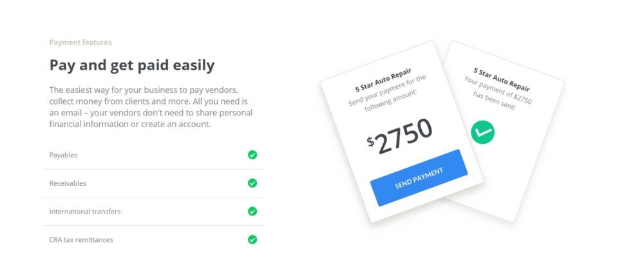This screenshot has width=644, height=260.
Task: Click the 'Pay and get paid easily' heading
Action: pos(132,65)
